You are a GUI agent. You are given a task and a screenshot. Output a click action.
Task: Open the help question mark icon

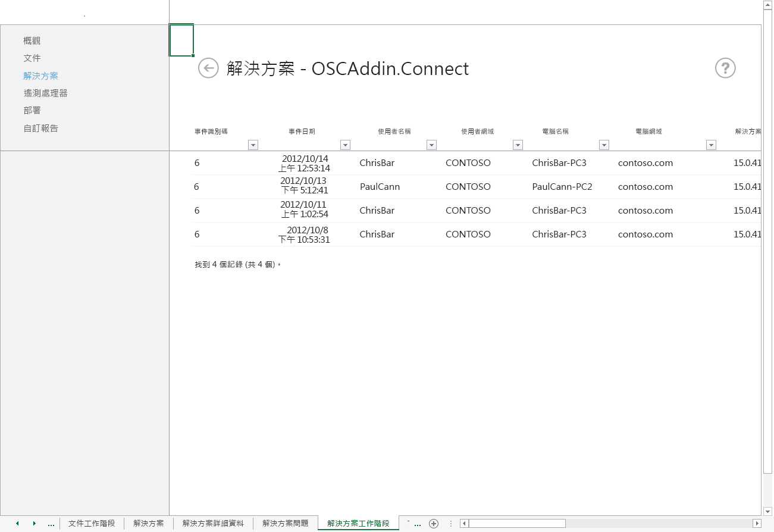coord(725,68)
